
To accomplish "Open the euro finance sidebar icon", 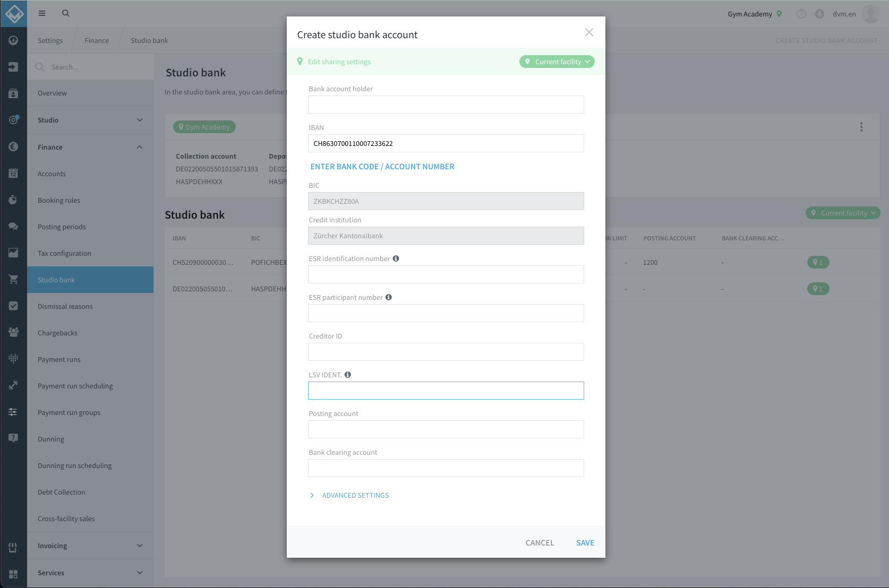I will 13,146.
